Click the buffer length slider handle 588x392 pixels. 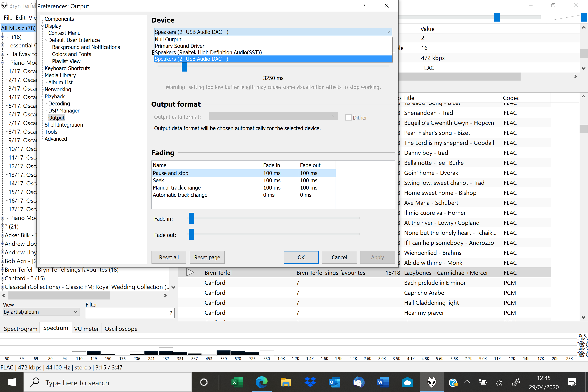[184, 67]
